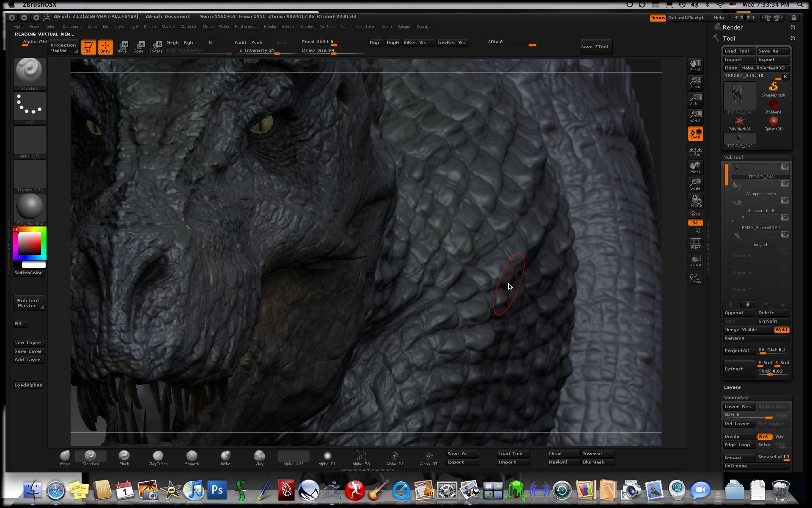This screenshot has width=812, height=508.
Task: Open the Stroke menu
Action: click(x=307, y=27)
